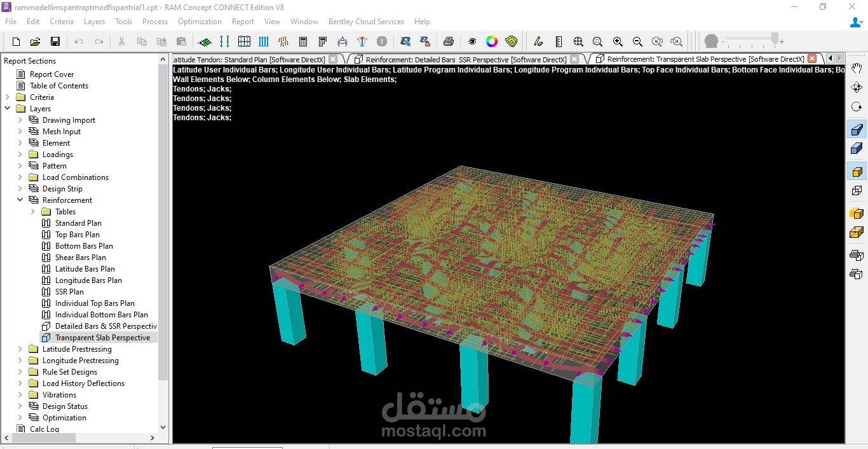This screenshot has width=868, height=449.
Task: Click the eye visibility icon in toolbar
Action: tap(472, 41)
